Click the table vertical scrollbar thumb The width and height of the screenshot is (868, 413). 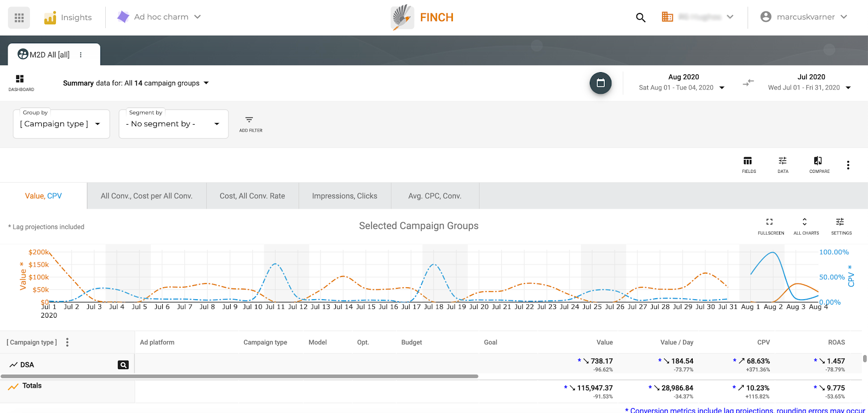[x=865, y=359]
